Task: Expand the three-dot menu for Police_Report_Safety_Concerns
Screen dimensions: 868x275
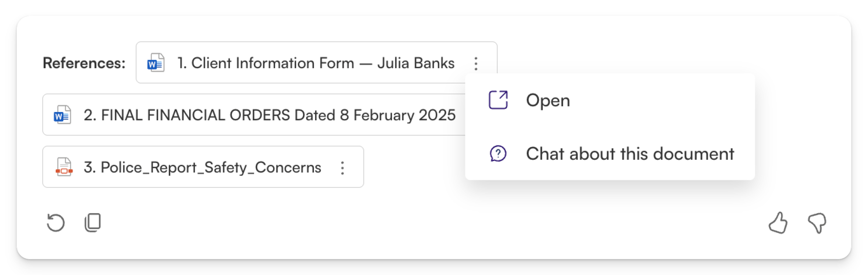Action: click(x=342, y=168)
